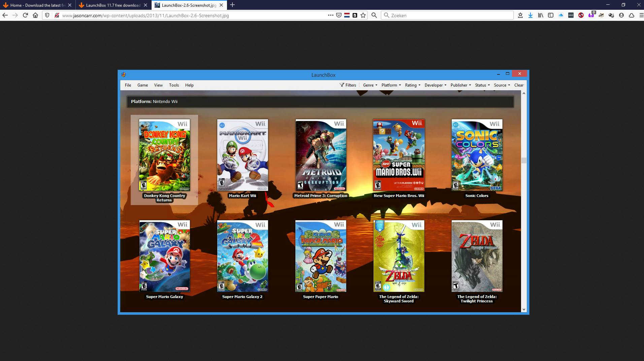Go back to the previous page
This screenshot has height=361, width=644.
pyautogui.click(x=5, y=15)
